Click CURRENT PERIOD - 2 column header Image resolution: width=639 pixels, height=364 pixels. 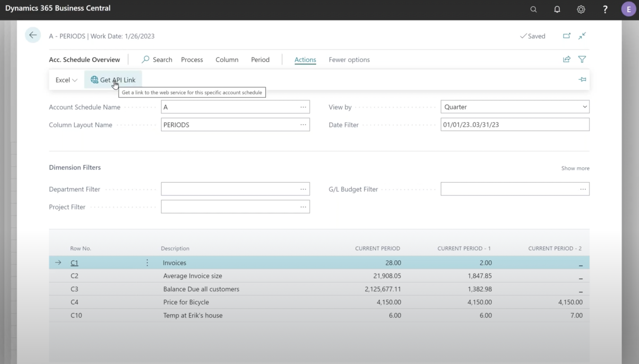coord(555,249)
